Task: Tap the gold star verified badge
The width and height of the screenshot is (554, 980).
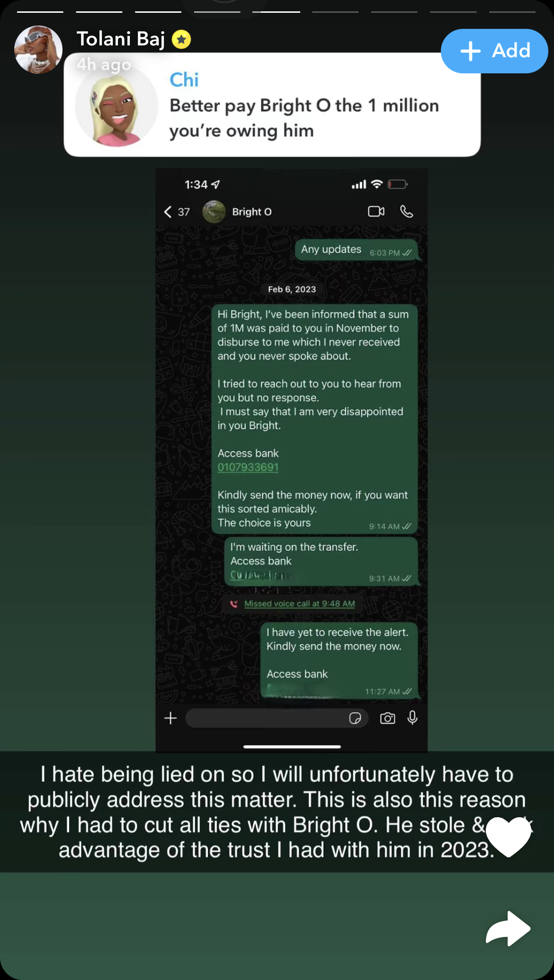Action: [181, 39]
